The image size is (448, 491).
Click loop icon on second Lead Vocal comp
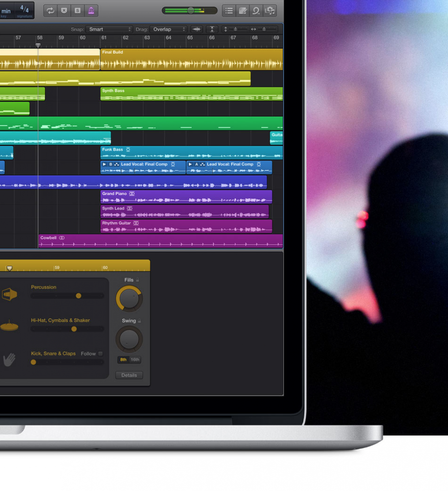(259, 164)
